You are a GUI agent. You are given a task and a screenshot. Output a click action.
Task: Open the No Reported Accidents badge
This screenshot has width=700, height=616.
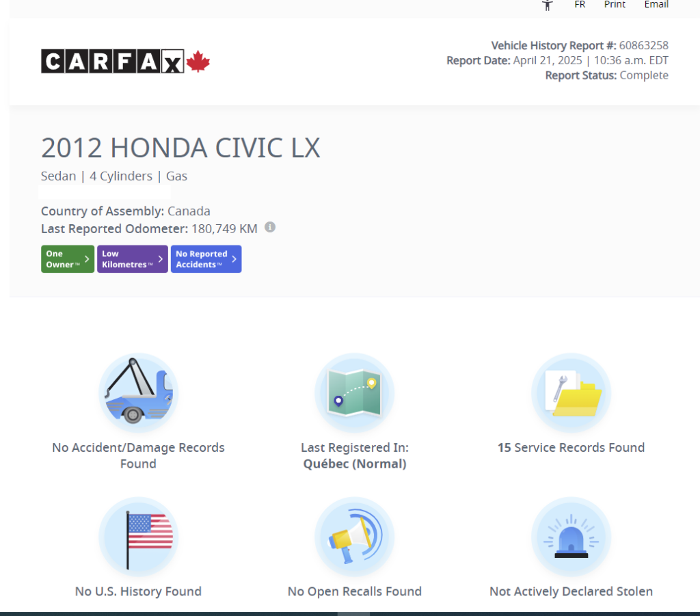(x=206, y=259)
